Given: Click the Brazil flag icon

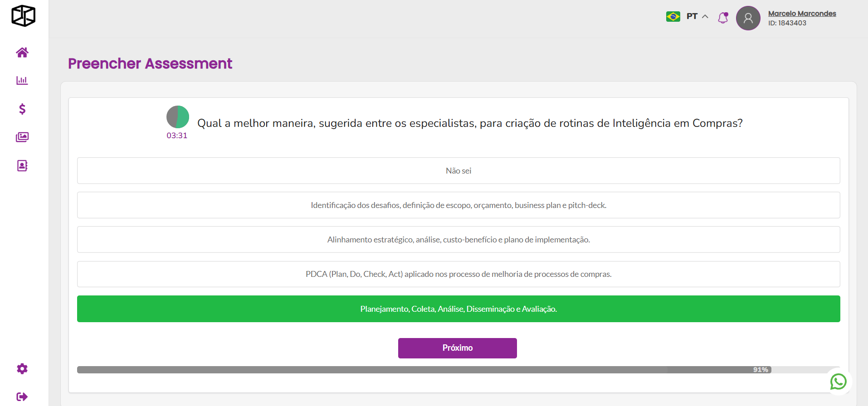Looking at the screenshot, I should tap(673, 16).
